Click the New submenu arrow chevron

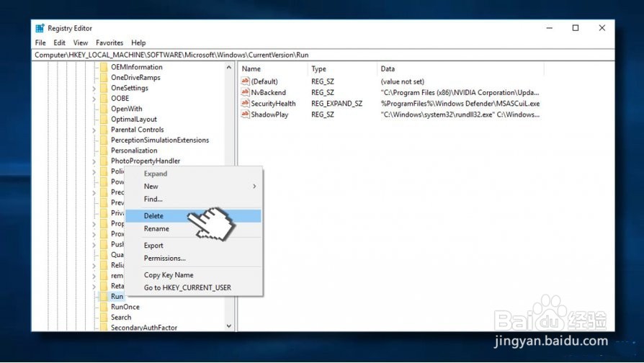point(254,187)
